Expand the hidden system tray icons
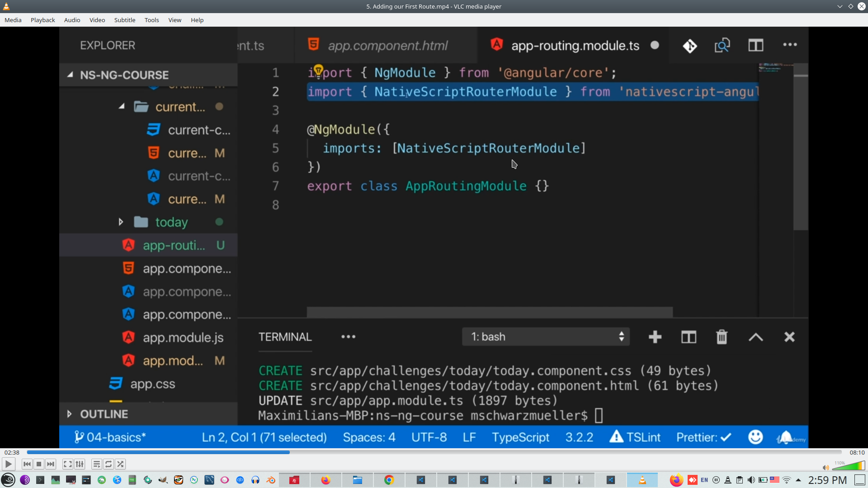This screenshot has height=488, width=868. pos(798,480)
